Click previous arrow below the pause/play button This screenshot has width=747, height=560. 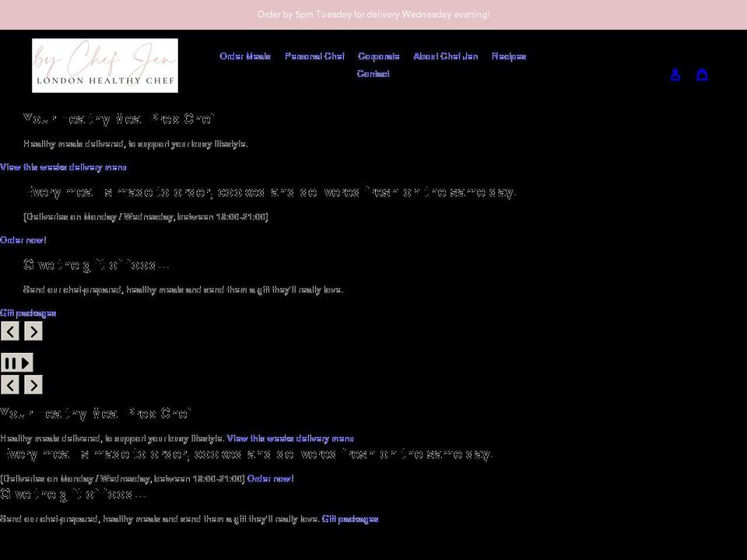(x=10, y=385)
